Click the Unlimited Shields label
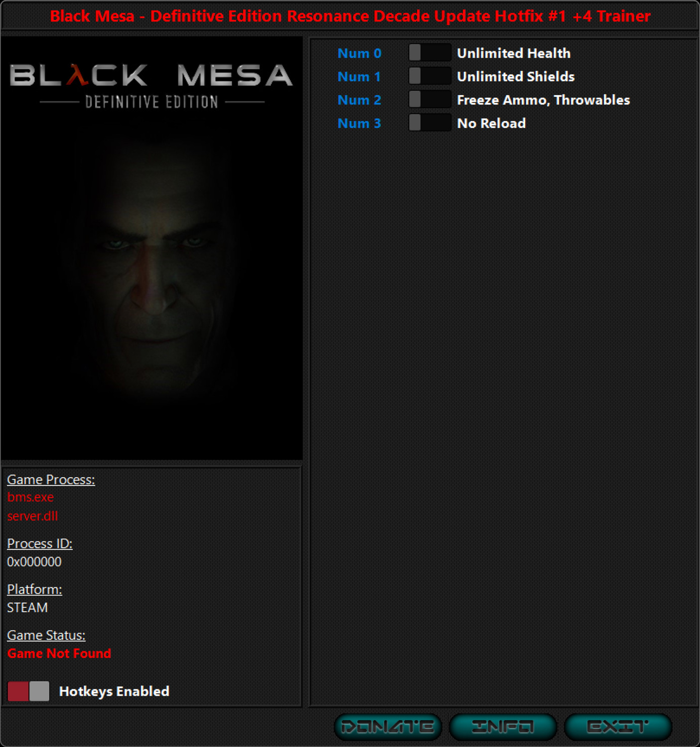Viewport: 700px width, 747px height. coord(516,77)
